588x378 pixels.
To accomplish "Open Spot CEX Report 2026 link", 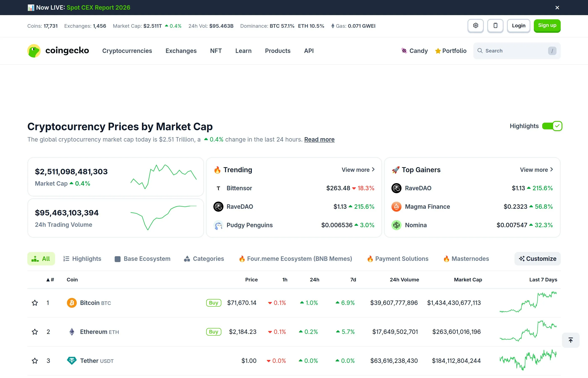I will pyautogui.click(x=98, y=8).
